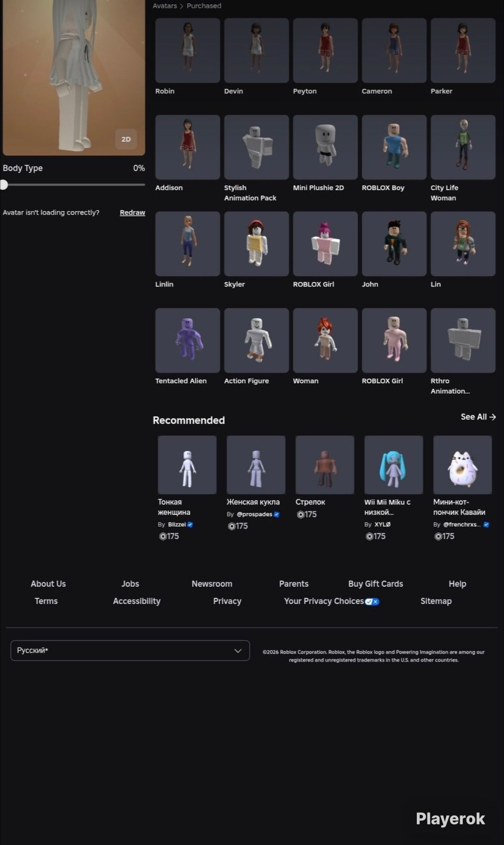Open Help footer link
The image size is (504, 845).
coord(458,584)
